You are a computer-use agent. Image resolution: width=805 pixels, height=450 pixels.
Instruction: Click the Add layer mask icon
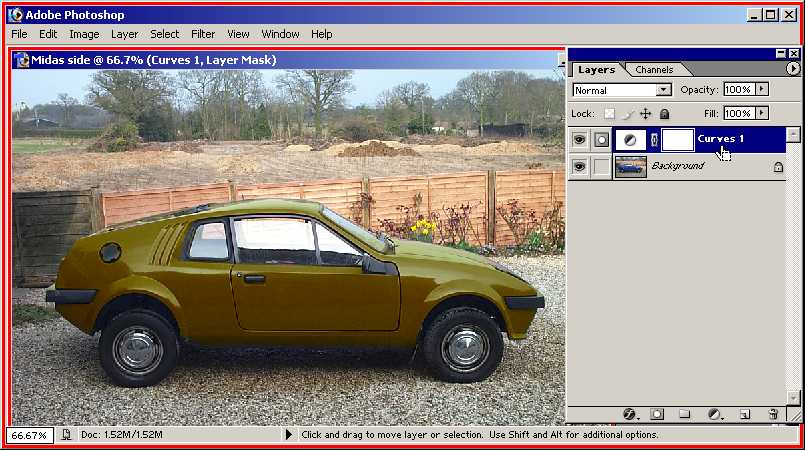pos(657,413)
